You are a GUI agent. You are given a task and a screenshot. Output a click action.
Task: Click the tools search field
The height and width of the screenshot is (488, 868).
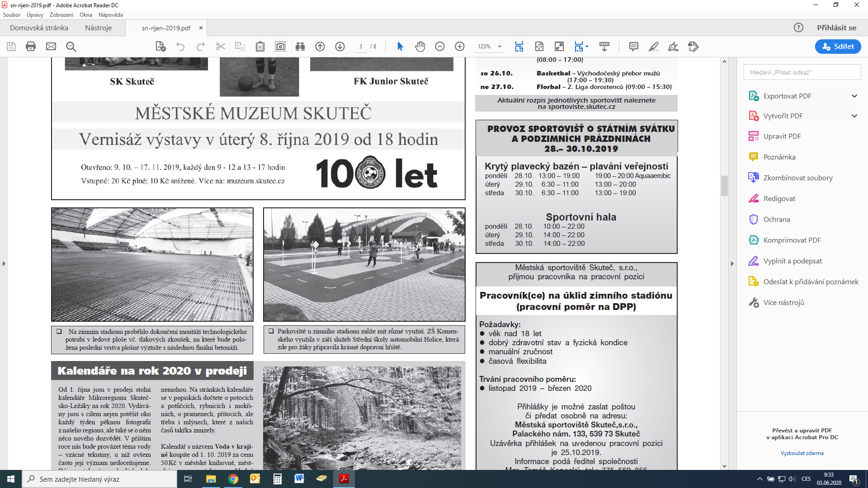coord(802,72)
